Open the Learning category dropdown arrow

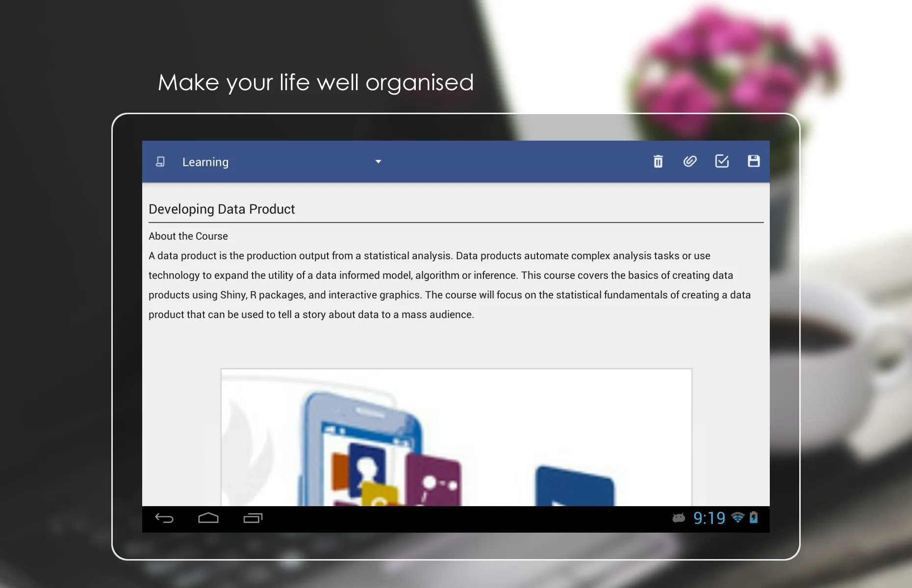click(378, 162)
